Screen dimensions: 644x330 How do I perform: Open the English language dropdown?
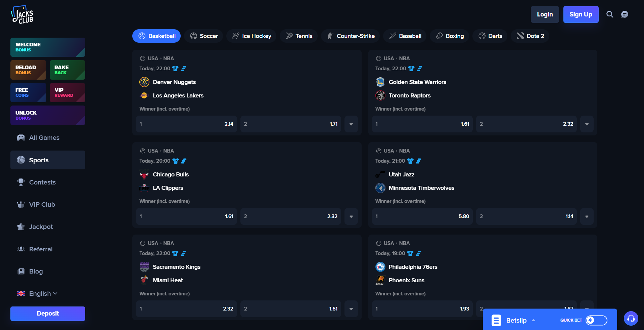pos(37,294)
